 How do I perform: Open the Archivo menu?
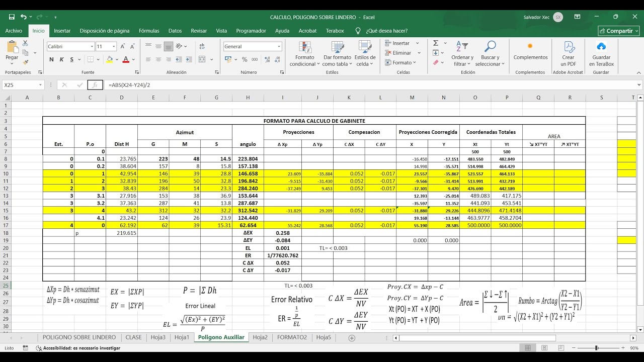(14, 31)
